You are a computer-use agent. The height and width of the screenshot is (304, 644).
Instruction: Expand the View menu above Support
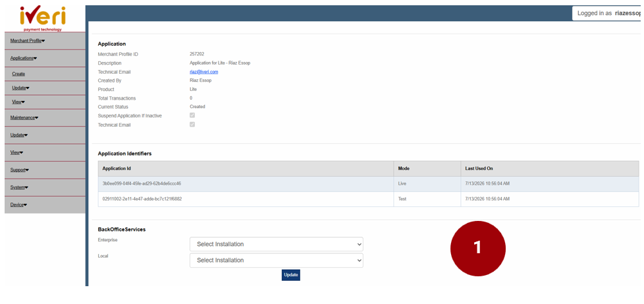pos(17,152)
